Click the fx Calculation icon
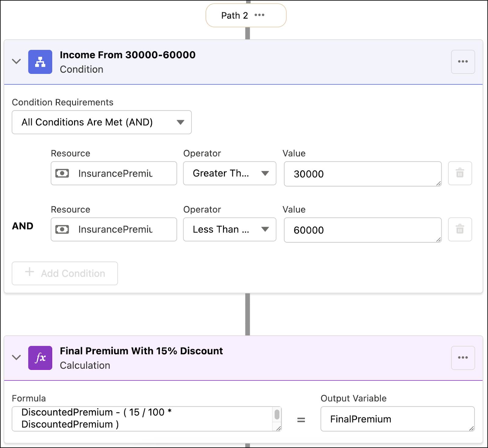 pos(40,358)
